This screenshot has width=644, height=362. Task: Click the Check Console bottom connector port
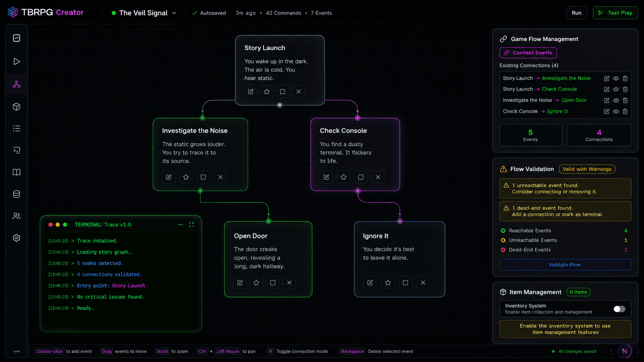coord(358,191)
